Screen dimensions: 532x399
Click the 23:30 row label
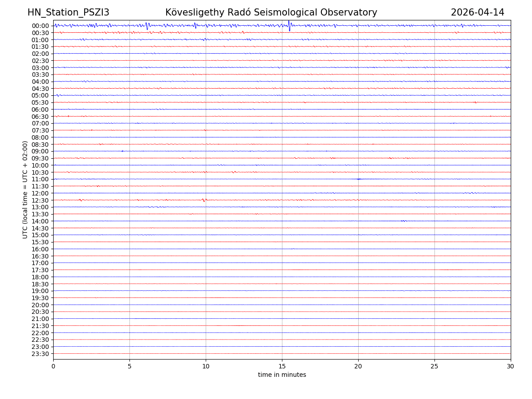point(40,354)
